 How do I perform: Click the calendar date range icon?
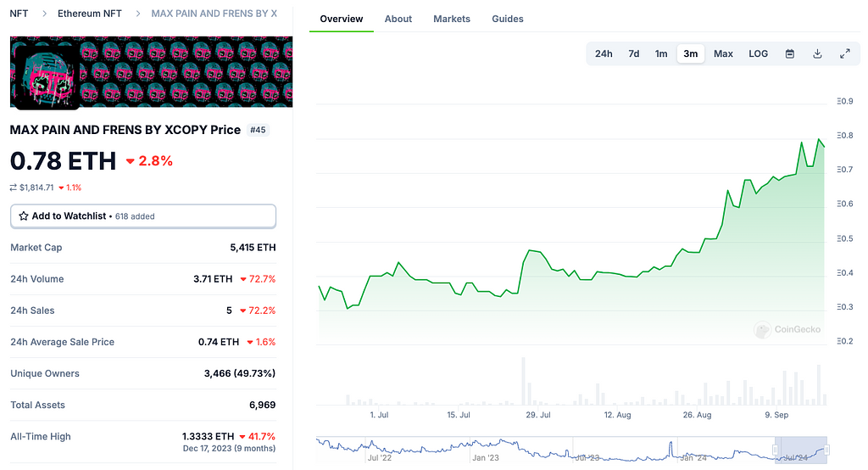coord(789,53)
